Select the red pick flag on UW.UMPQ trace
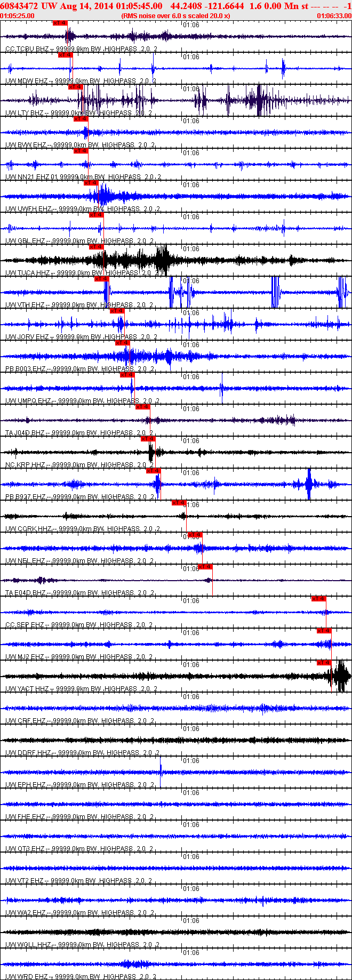The height and width of the screenshot is (980, 352). pos(127,375)
